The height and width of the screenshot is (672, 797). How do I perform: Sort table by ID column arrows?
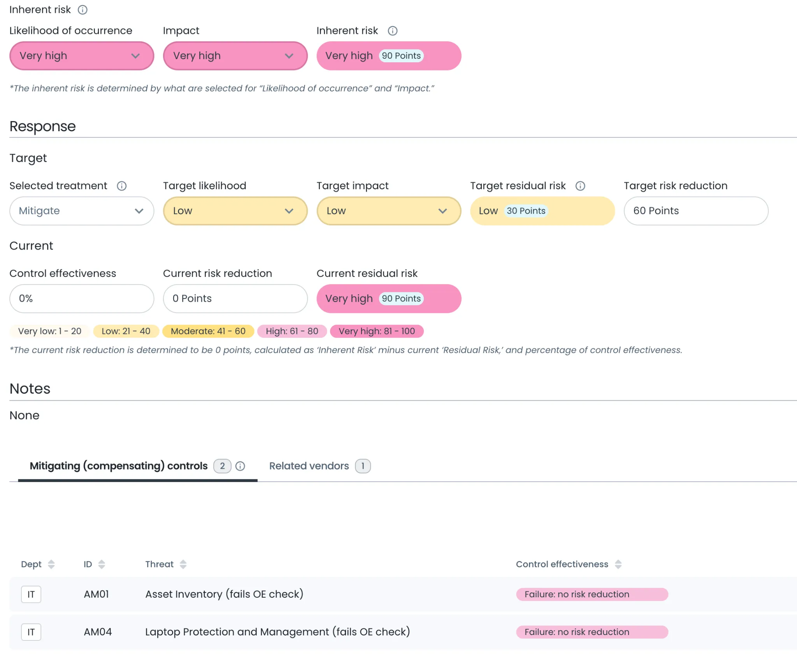(102, 564)
